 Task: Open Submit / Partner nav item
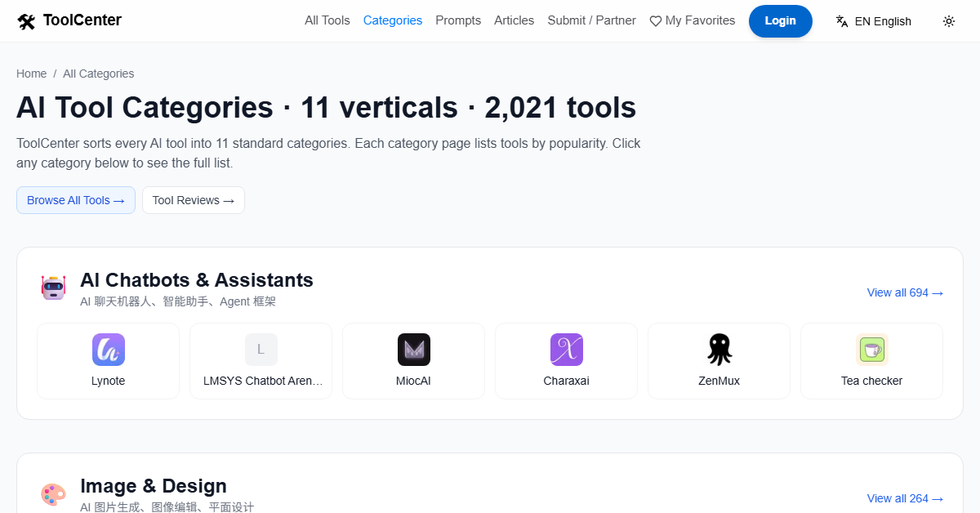click(591, 20)
